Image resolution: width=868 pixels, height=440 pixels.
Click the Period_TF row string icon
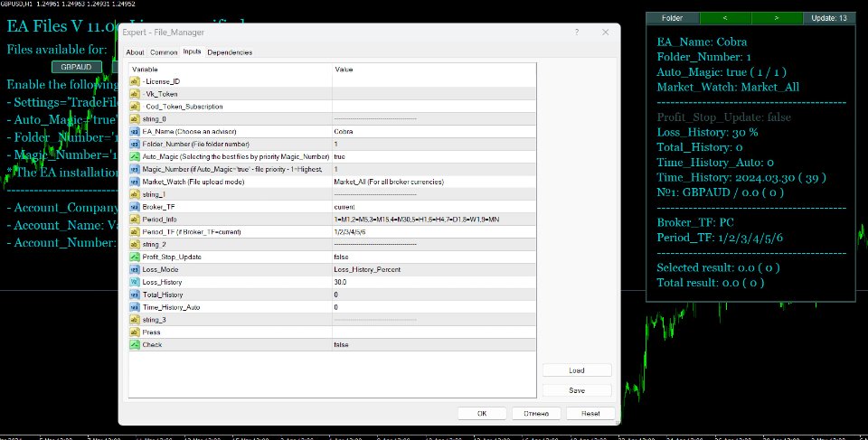[x=135, y=232]
